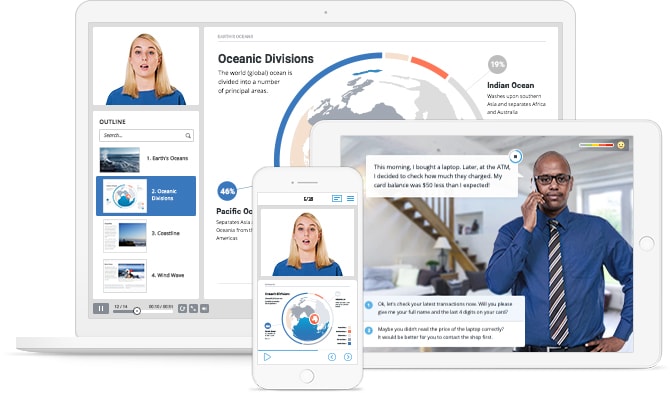This screenshot has height=393, width=670.
Task: Click the stop audio icon on speech bubble
Action: [515, 156]
